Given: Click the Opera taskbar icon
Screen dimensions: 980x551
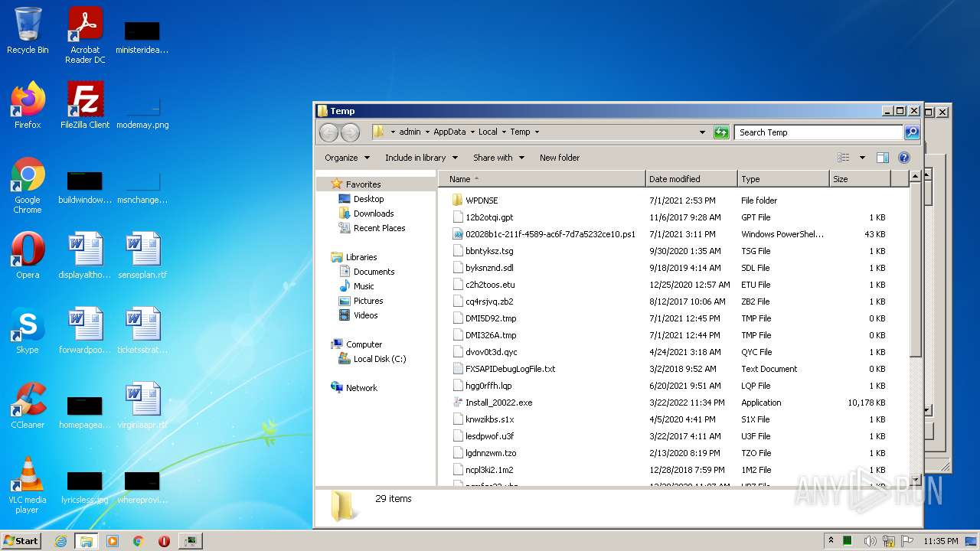Looking at the screenshot, I should click(164, 541).
